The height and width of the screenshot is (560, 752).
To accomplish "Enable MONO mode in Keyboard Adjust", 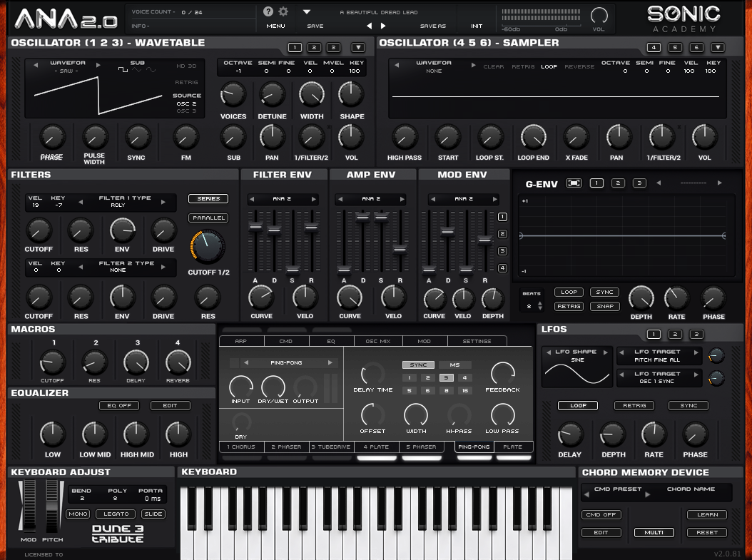I will coord(78,514).
